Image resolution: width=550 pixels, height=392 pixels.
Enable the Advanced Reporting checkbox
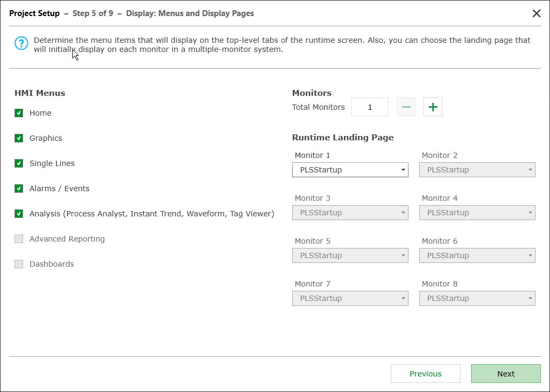pyautogui.click(x=19, y=239)
